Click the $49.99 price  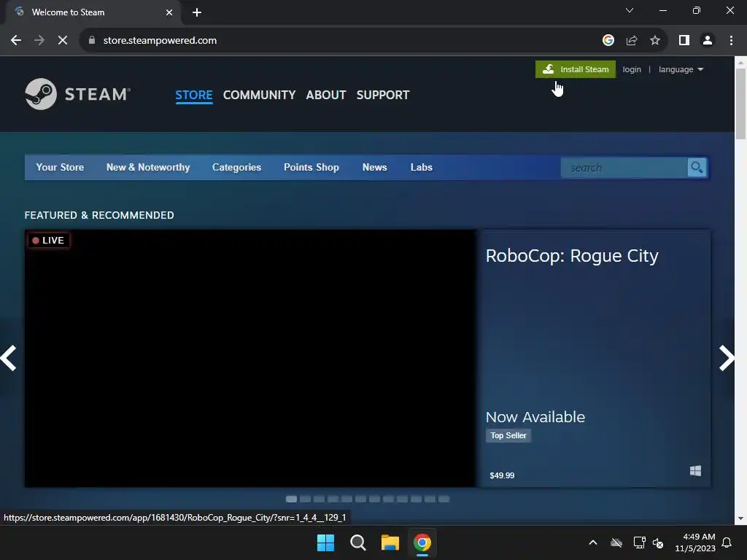click(x=502, y=475)
